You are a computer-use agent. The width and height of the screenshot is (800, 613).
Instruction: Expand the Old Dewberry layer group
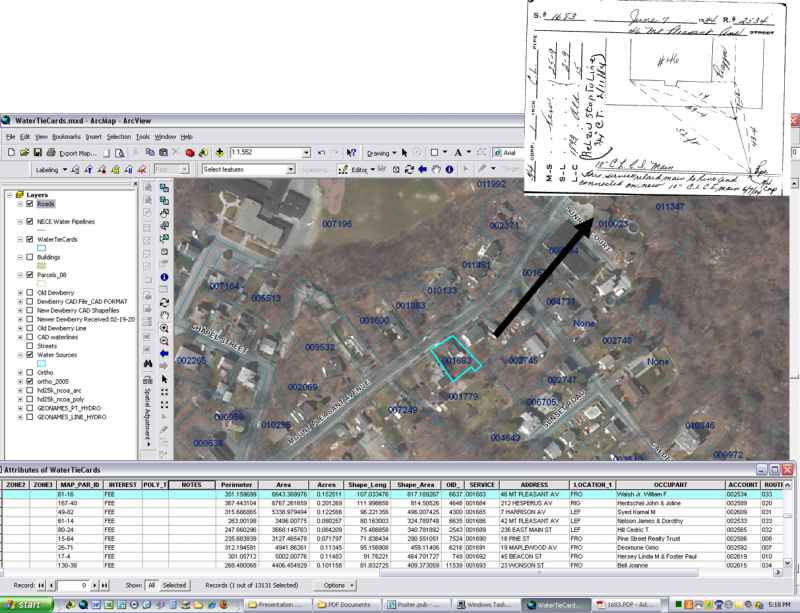click(21, 292)
